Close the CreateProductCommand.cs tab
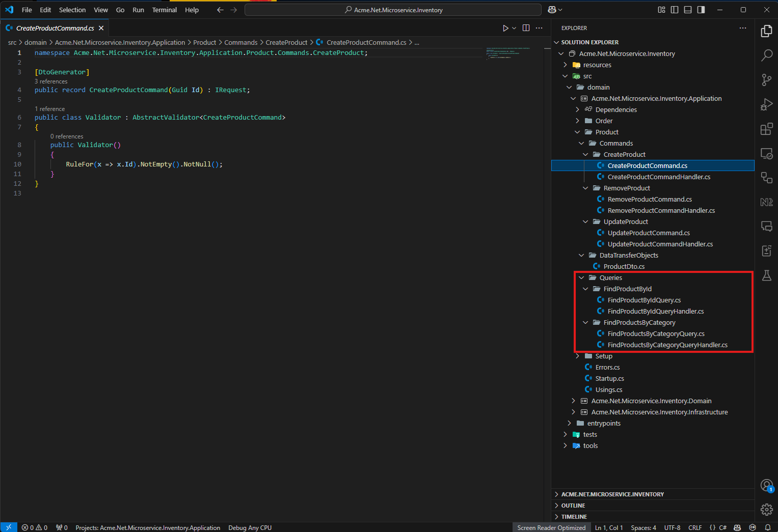The height and width of the screenshot is (532, 778). [x=101, y=28]
